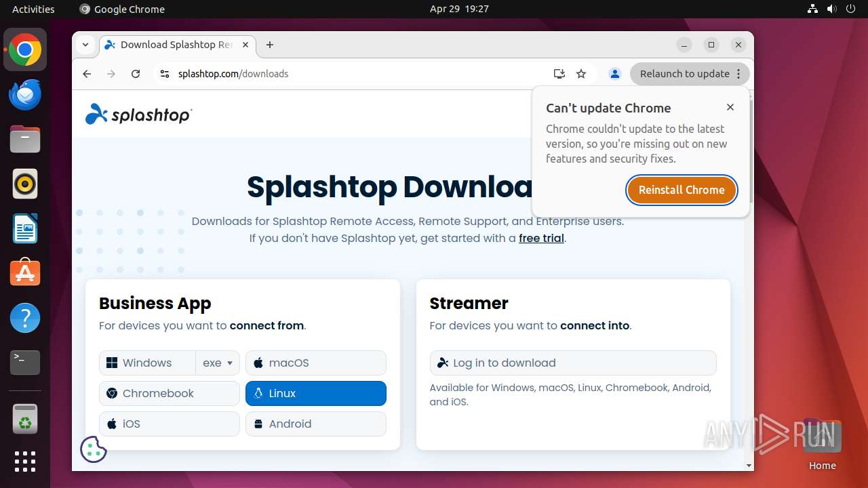Open the Home folder desktop icon
This screenshot has width=868, height=488.
(x=822, y=444)
